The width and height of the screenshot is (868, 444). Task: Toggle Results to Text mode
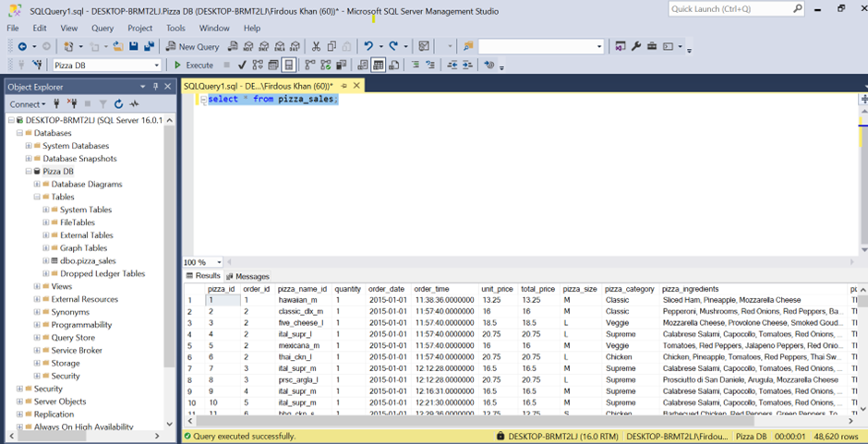coord(363,66)
